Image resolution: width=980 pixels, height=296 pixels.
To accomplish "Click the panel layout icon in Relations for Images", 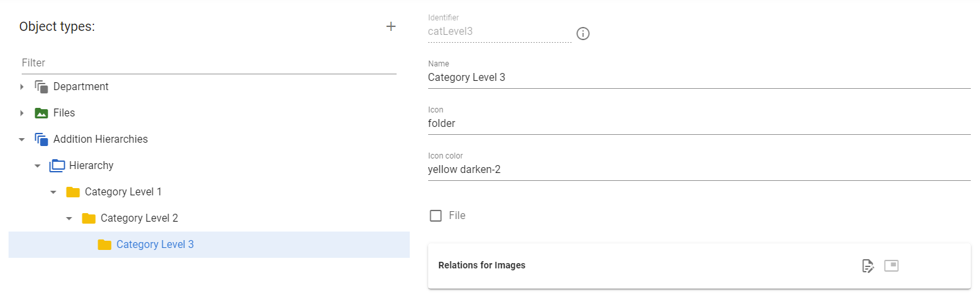I will 891,266.
